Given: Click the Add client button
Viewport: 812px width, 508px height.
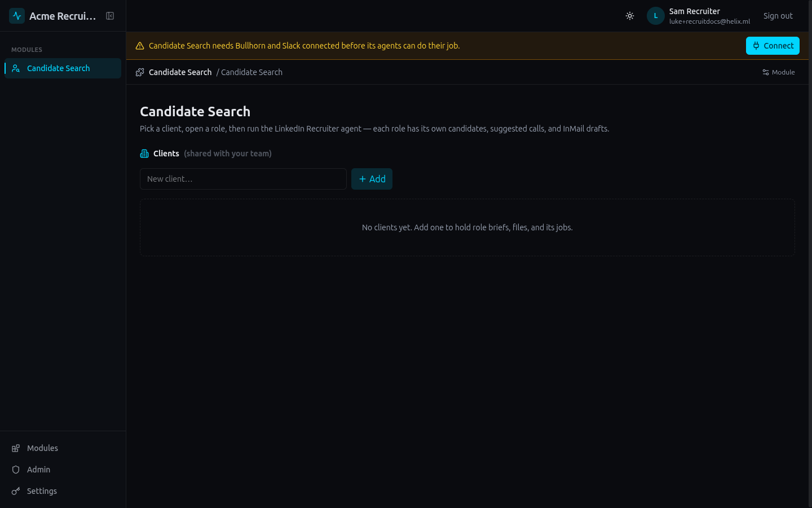Looking at the screenshot, I should click(x=372, y=179).
